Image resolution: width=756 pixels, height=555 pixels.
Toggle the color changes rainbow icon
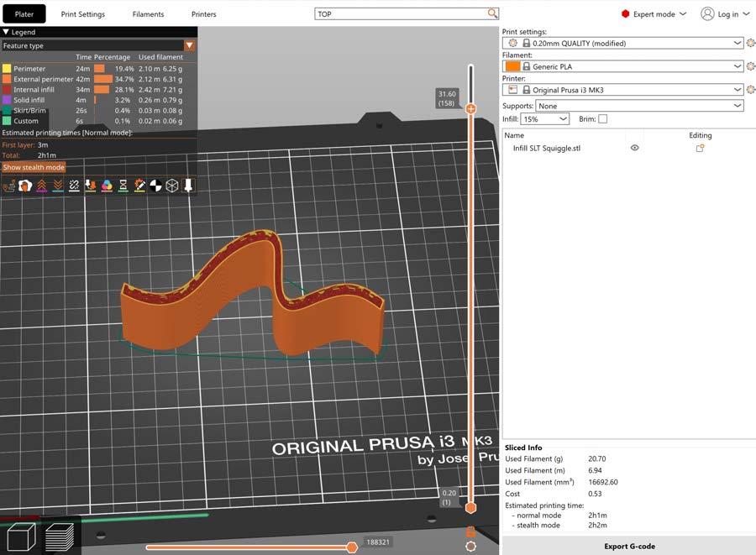coord(107,186)
